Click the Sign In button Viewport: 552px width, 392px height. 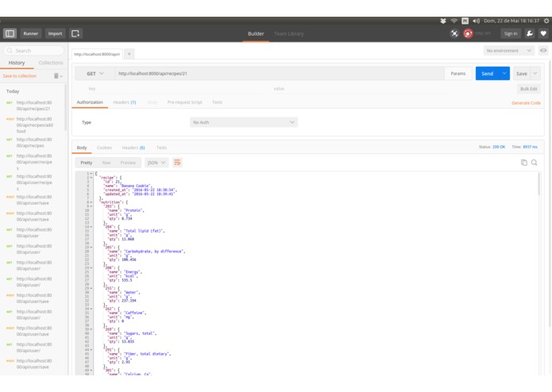pos(511,33)
